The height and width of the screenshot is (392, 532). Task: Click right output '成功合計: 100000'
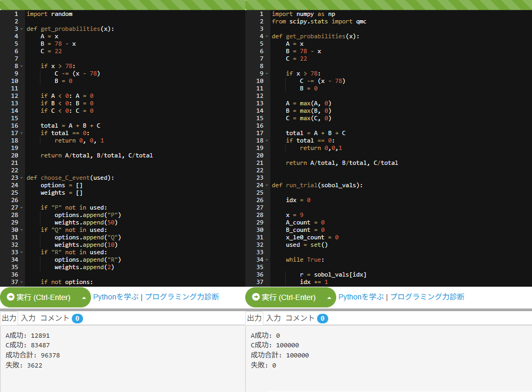[x=280, y=355]
